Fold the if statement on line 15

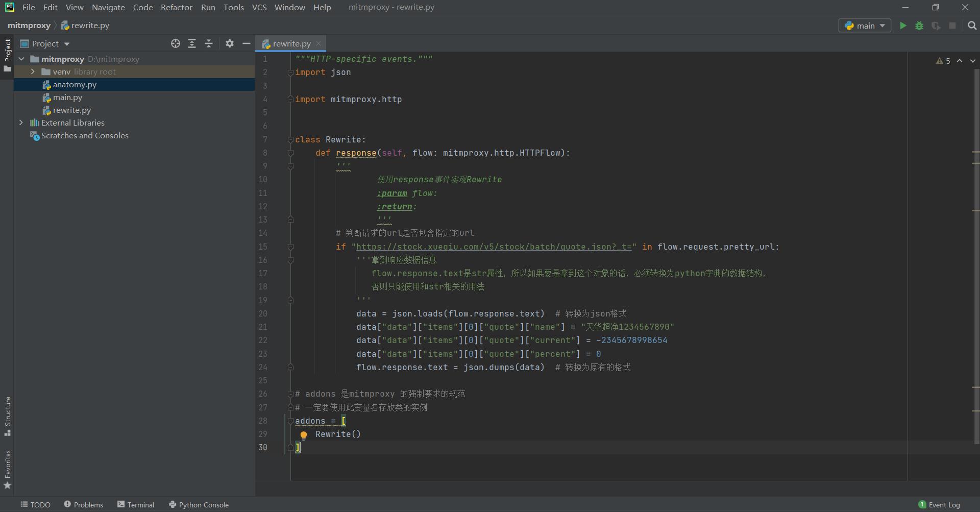(x=290, y=247)
